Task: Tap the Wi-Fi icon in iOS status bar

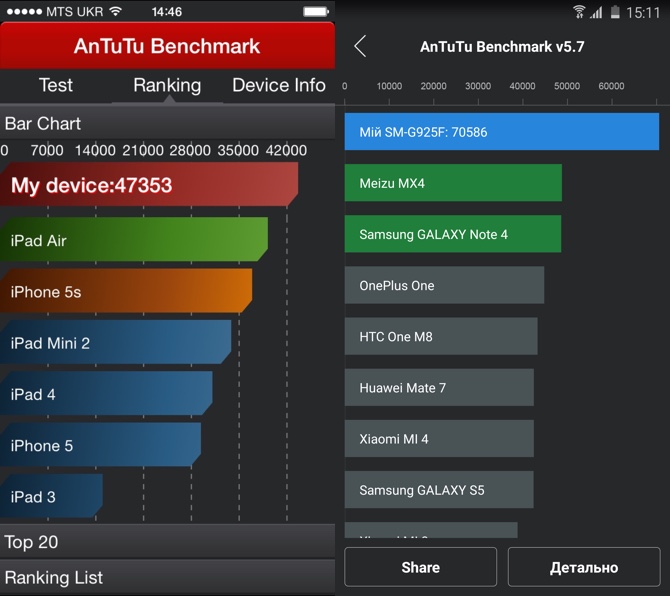Action: pyautogui.click(x=115, y=12)
